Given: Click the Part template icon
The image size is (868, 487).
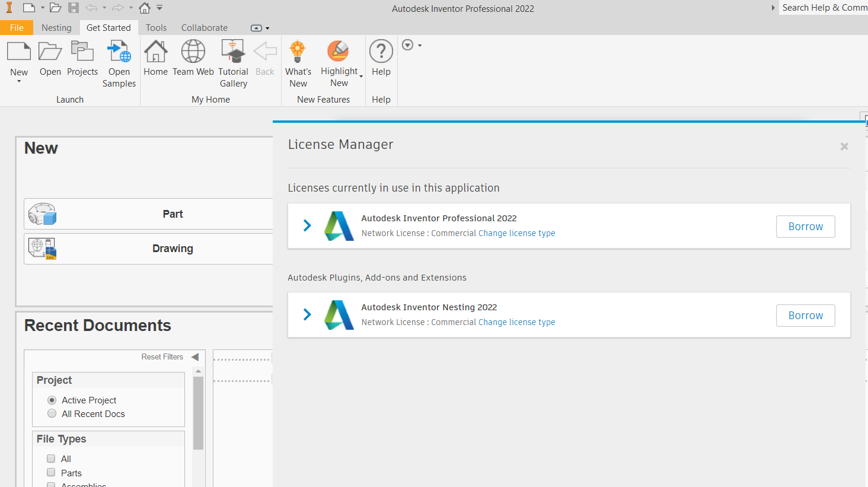Looking at the screenshot, I should (42, 214).
